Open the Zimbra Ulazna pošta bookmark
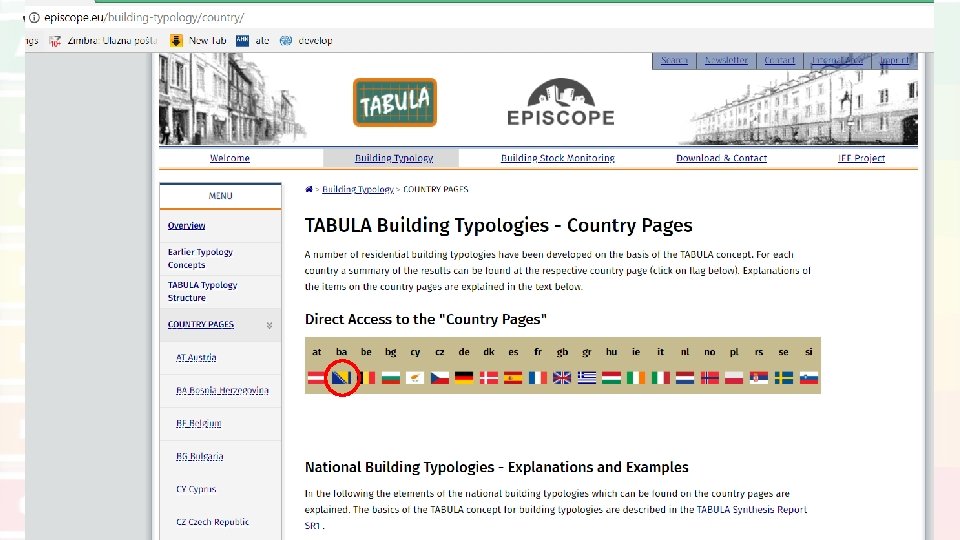 click(x=103, y=40)
